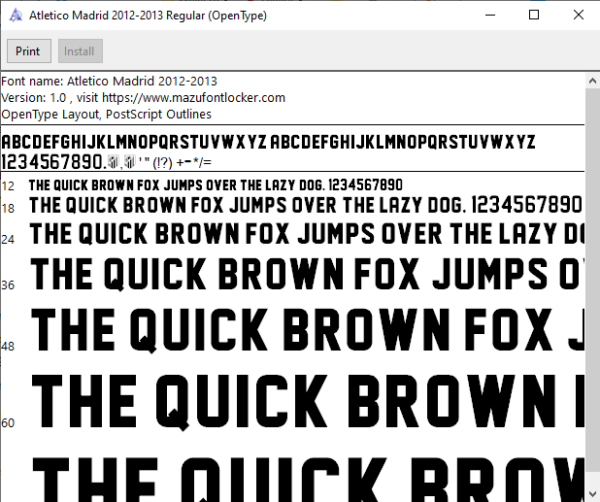Click the 'Font name: Atletico Madrid 2012-2013' line
The height and width of the screenshot is (502, 600).
[x=109, y=81]
